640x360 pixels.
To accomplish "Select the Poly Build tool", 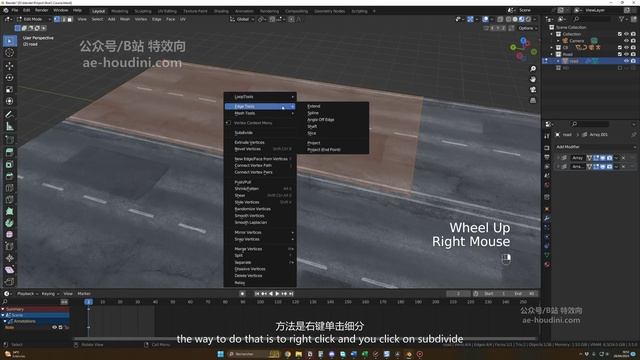I will coord(10,211).
